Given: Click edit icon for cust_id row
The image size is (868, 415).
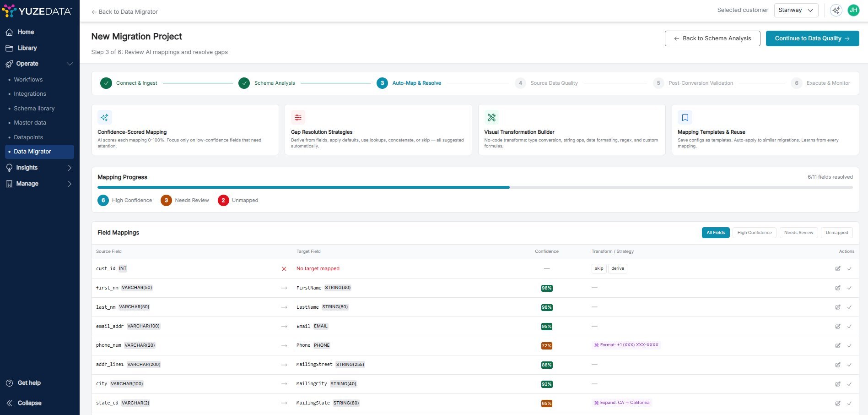Looking at the screenshot, I should [x=838, y=269].
